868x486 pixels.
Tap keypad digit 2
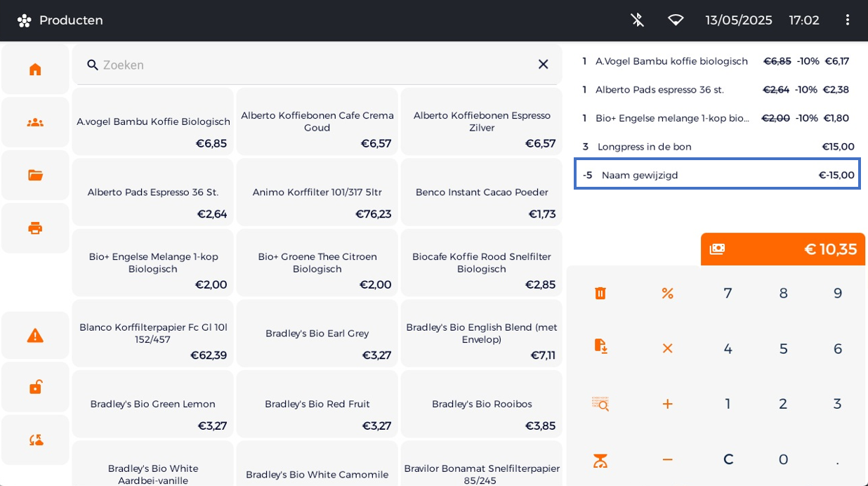coord(783,404)
